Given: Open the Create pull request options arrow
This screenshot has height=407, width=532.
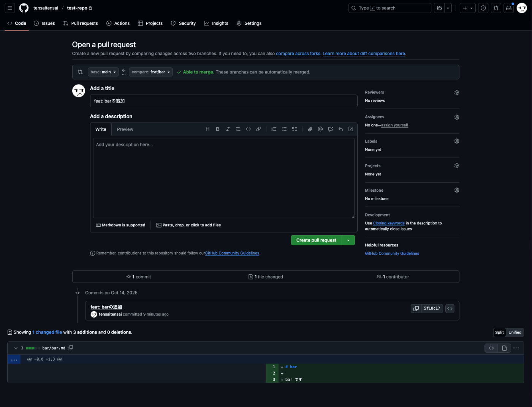Looking at the screenshot, I should tap(348, 240).
